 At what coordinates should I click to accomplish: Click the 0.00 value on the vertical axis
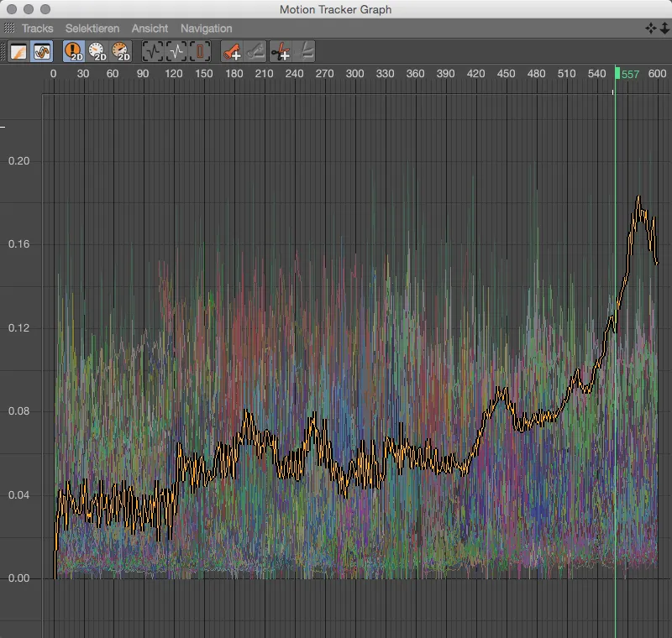click(x=18, y=578)
